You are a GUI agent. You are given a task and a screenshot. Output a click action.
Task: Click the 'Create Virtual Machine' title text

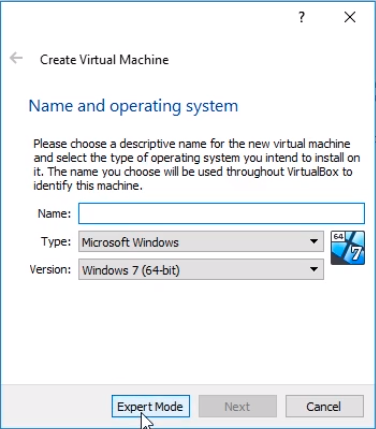[104, 60]
